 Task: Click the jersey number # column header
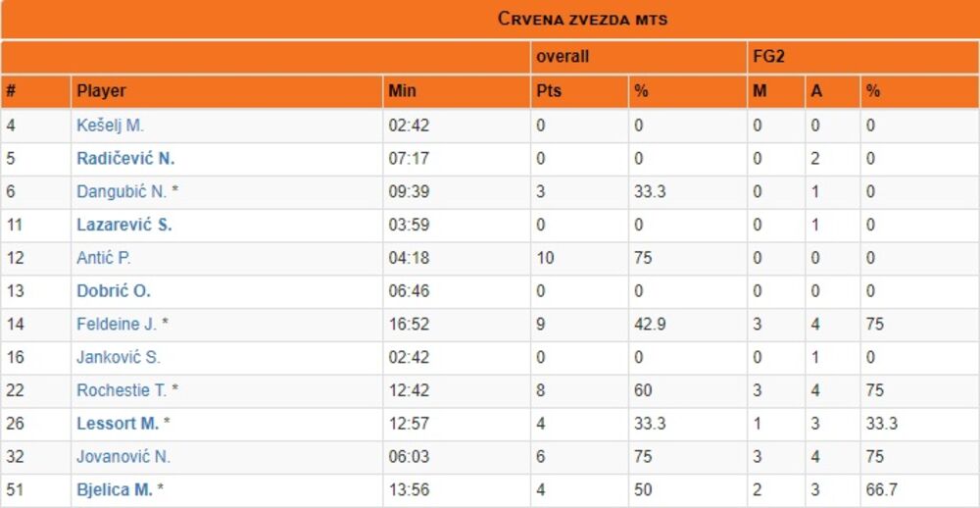(x=11, y=91)
